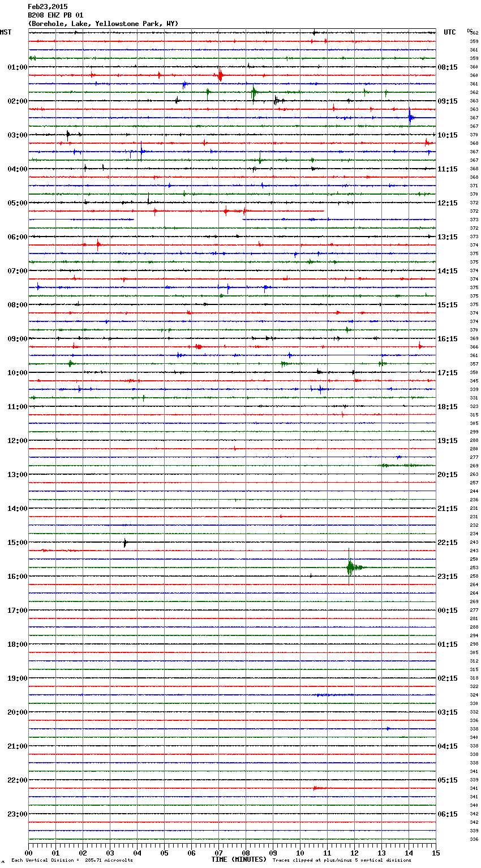Click the 22:15 UTC time label

coord(448,543)
